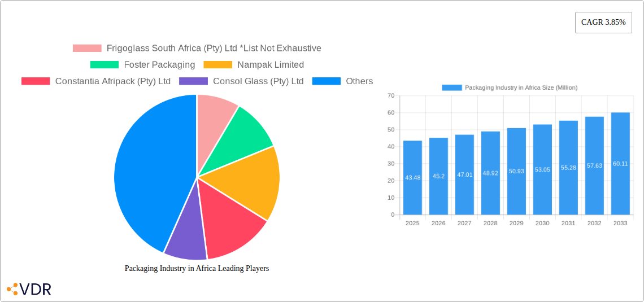The height and width of the screenshot is (302, 644).
Task: Click the 70 y-axis label
Action: (391, 95)
